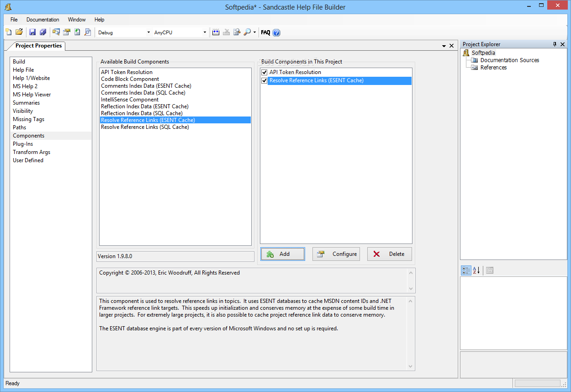Select the Paths category

coord(51,127)
